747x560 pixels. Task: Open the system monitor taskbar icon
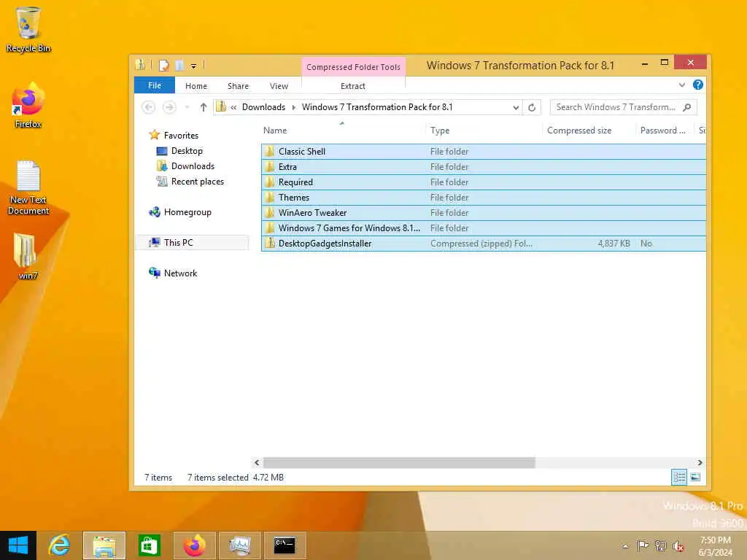239,545
